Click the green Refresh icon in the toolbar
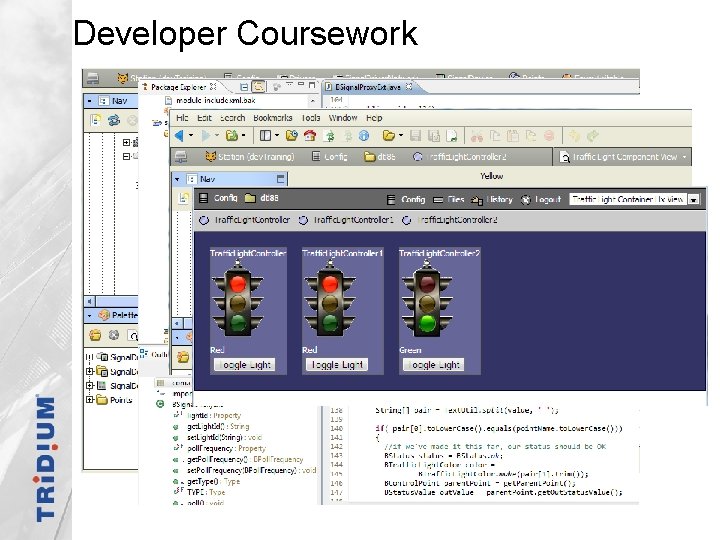 (x=329, y=135)
